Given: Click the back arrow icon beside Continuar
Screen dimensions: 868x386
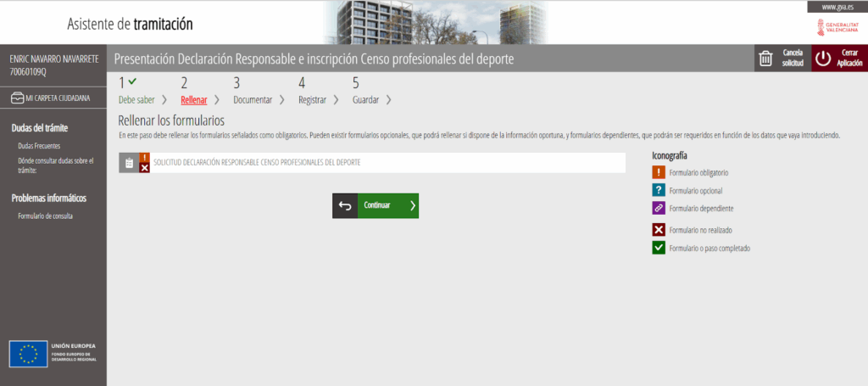Looking at the screenshot, I should click(345, 205).
